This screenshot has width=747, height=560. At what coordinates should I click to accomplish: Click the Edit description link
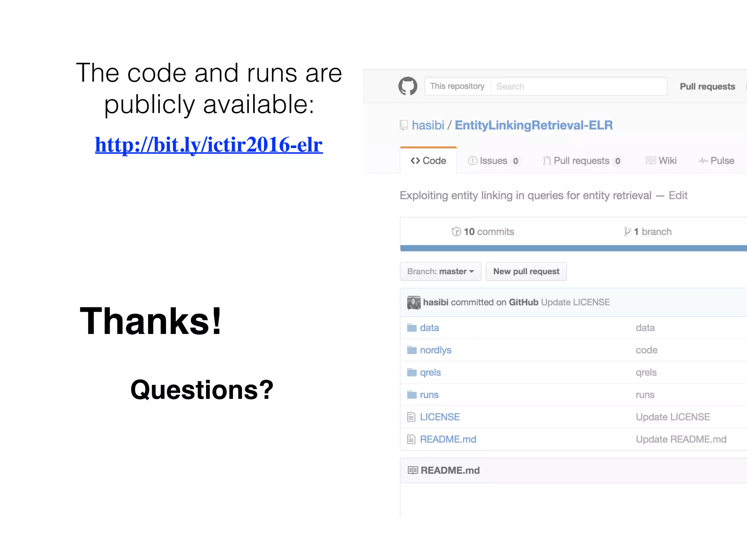(678, 196)
